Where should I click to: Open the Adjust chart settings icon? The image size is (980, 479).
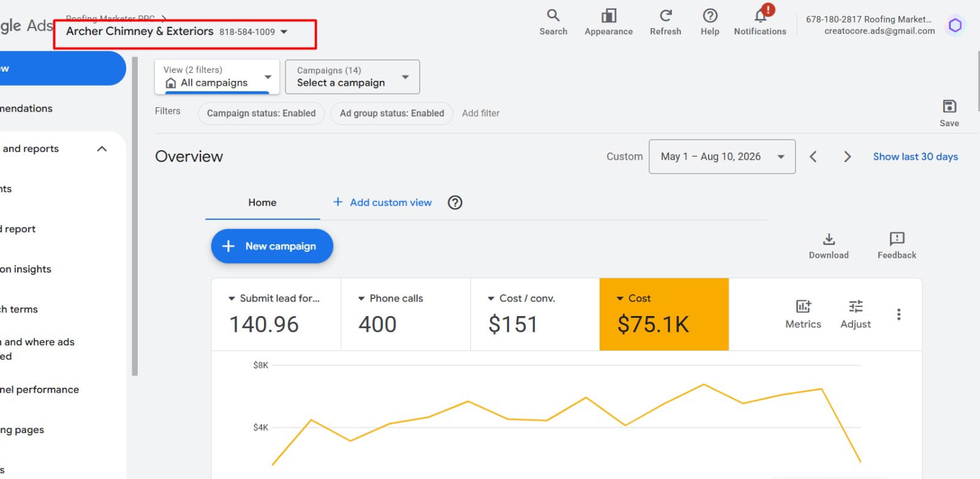[x=856, y=314]
